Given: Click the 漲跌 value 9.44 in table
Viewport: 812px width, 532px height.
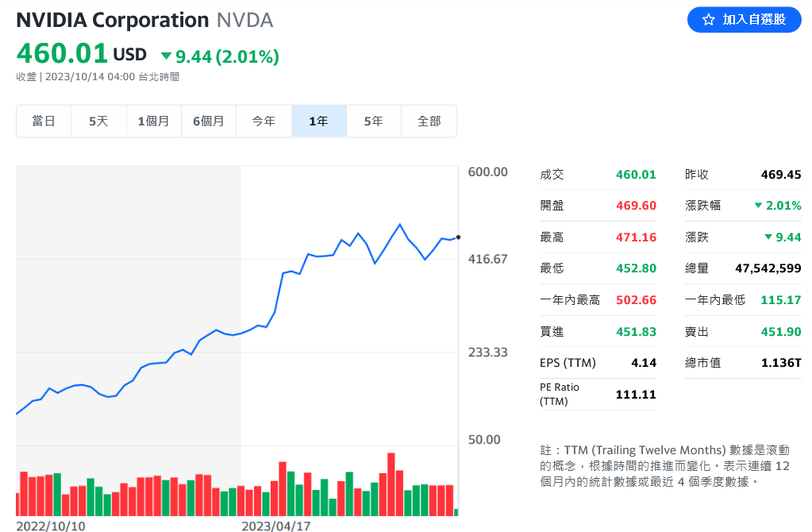Looking at the screenshot, I should point(788,237).
